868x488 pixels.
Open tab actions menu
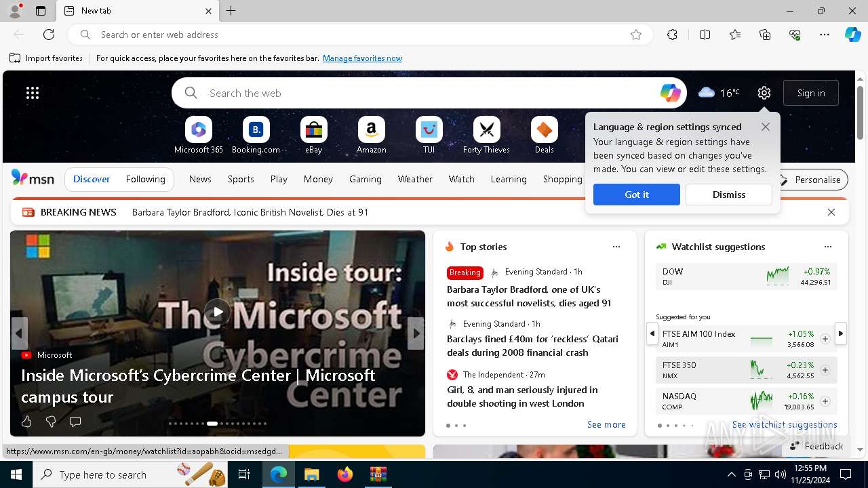41,11
